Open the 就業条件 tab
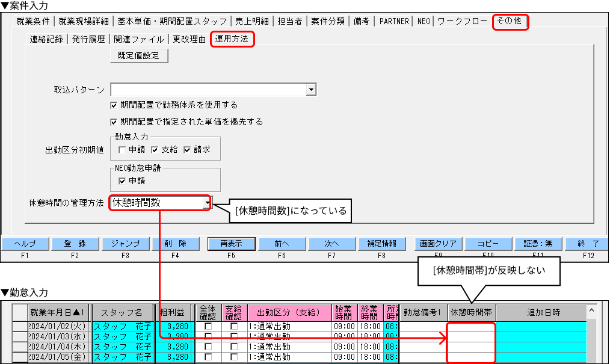 pyautogui.click(x=33, y=21)
